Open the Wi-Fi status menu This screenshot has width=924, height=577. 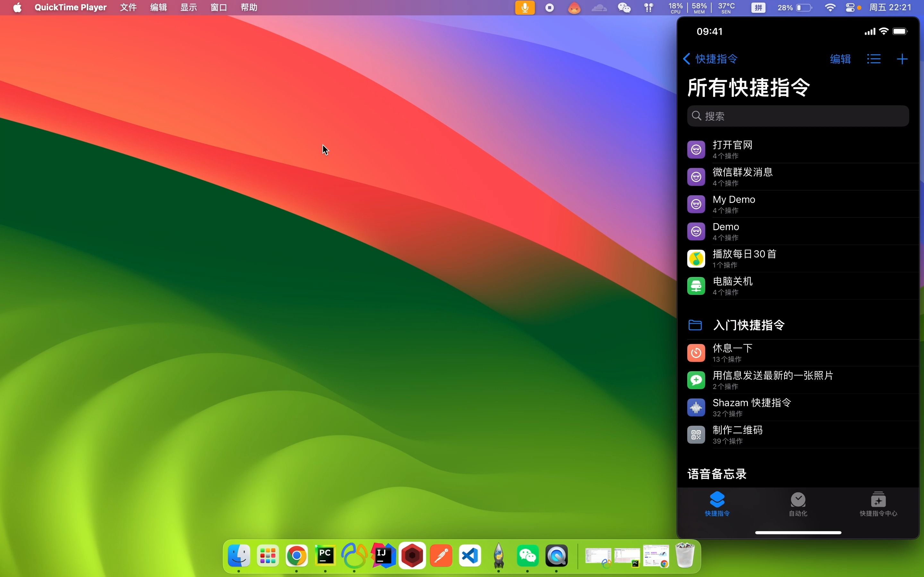[x=830, y=8]
